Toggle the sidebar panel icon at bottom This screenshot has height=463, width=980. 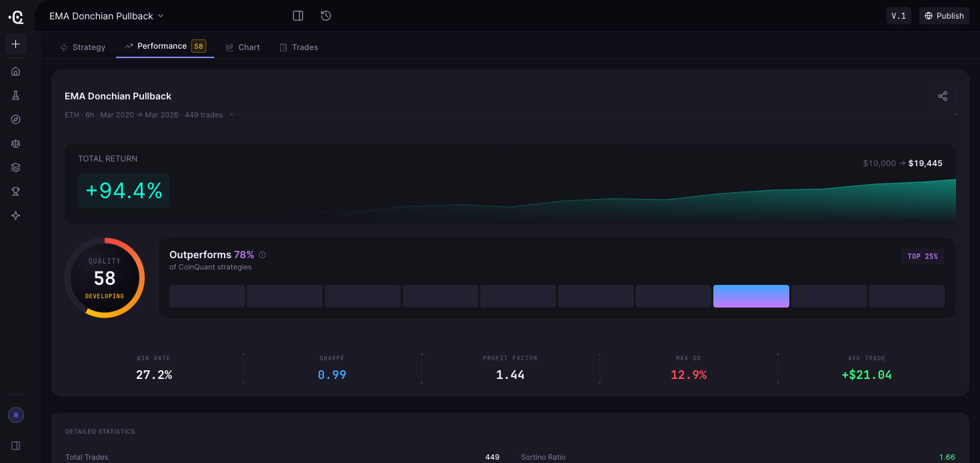(x=16, y=445)
